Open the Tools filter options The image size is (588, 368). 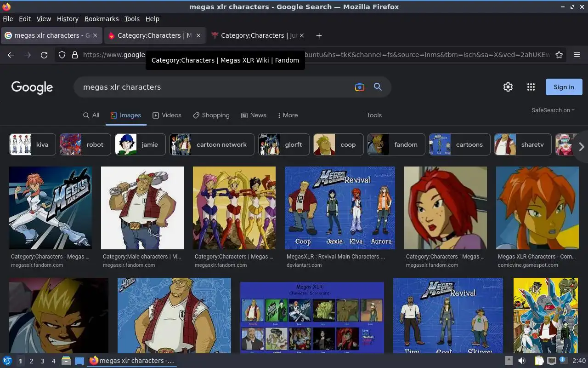click(x=374, y=115)
